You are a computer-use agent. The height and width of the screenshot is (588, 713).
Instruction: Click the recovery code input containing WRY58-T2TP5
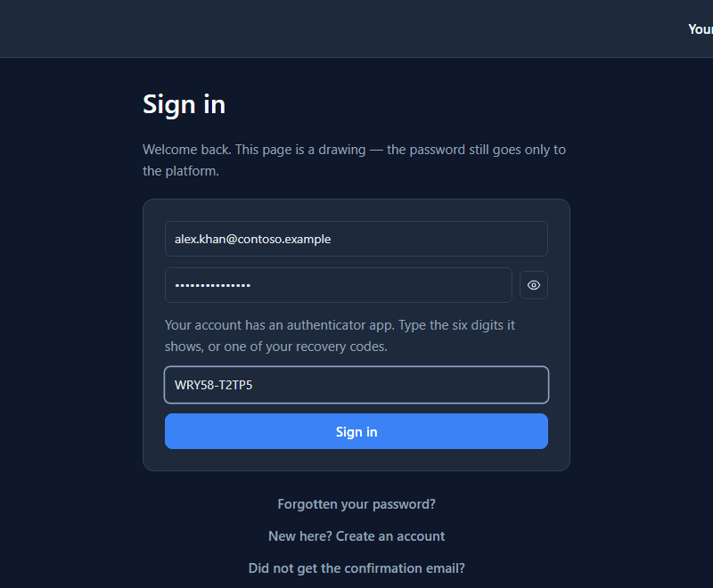356,385
